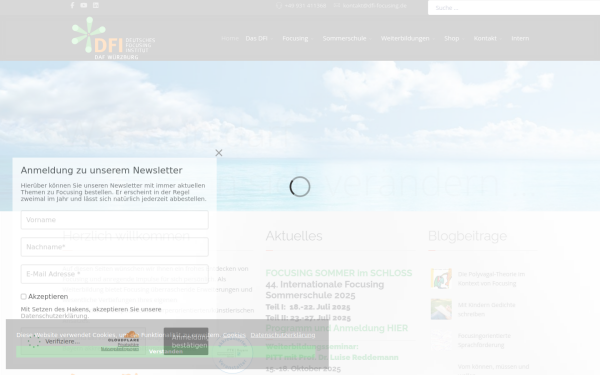Screen dimensions: 600x375
Task: Click the DFI Deutsches Focusing Institut logo
Action: (113, 38)
